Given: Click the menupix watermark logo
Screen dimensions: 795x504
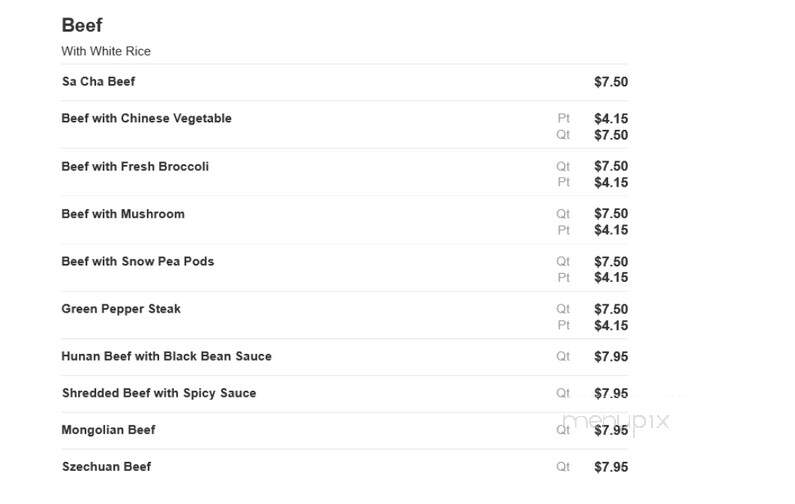Looking at the screenshot, I should tap(616, 421).
